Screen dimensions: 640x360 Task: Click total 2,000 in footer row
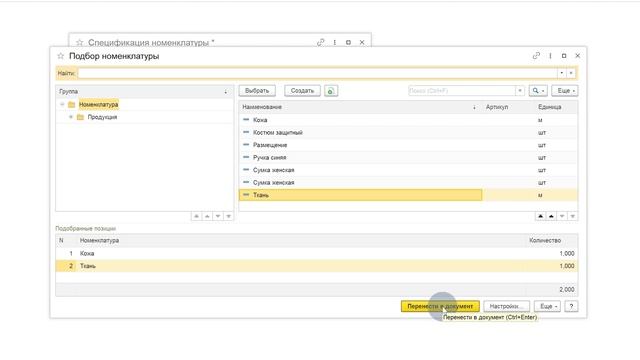click(567, 289)
